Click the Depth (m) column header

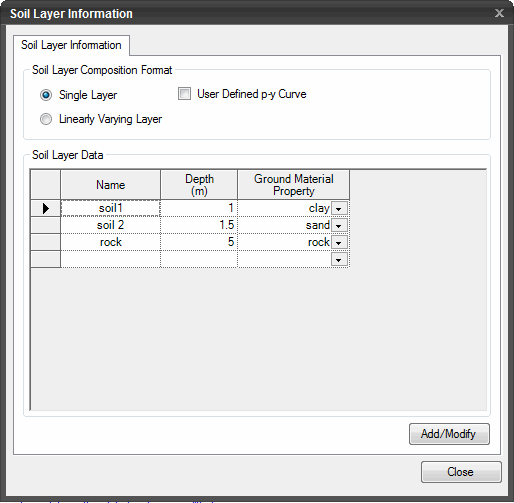point(199,185)
